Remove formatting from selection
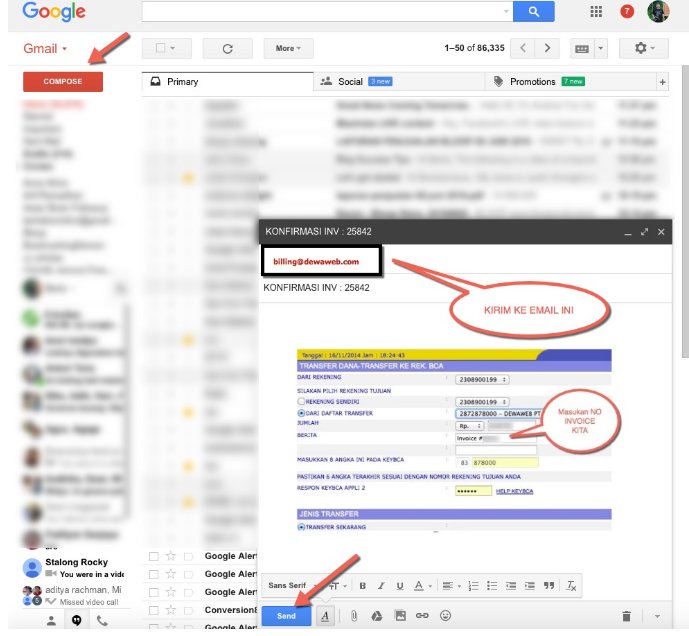Screen dimensions: 689x636 point(571,585)
